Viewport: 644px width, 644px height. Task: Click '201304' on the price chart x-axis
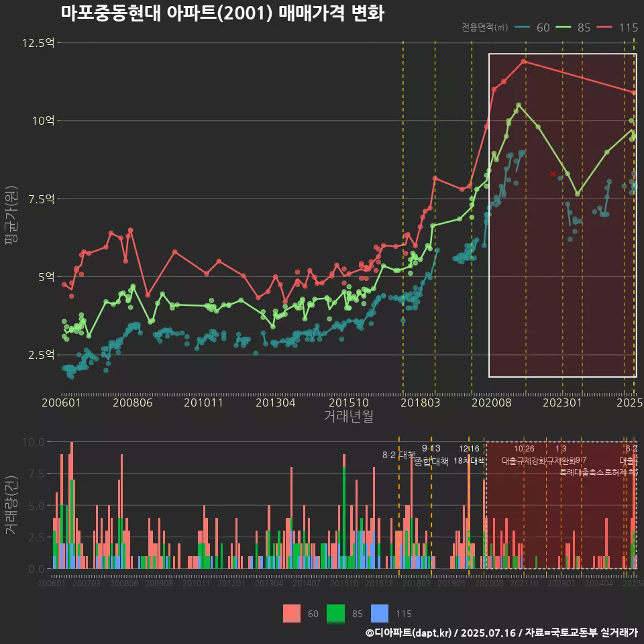(276, 402)
